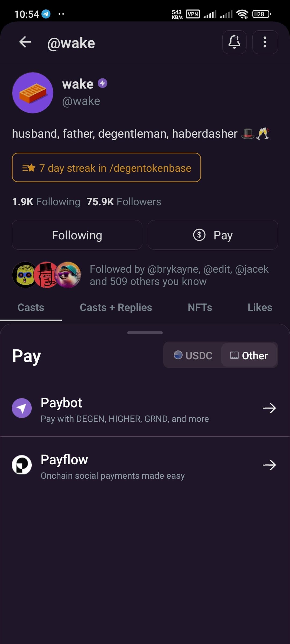Tap wake's brick profile avatar

point(33,93)
